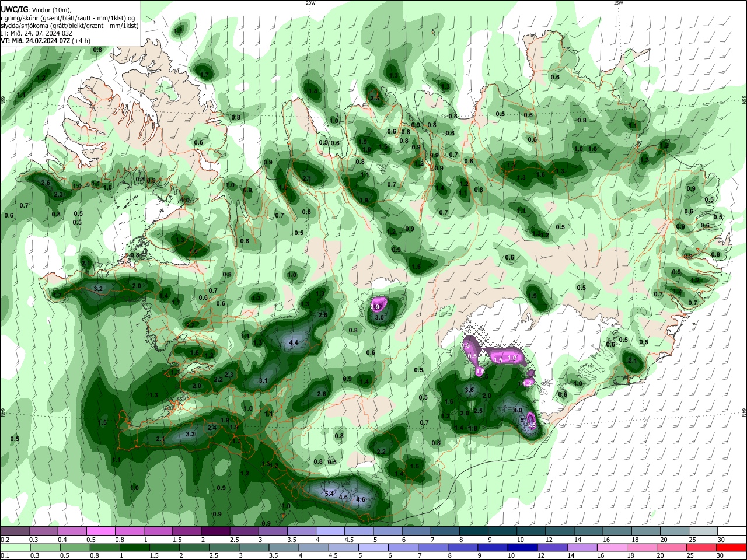Select the dusky purple snow swatch labeled 0.2
747x560 pixels.
point(15,531)
